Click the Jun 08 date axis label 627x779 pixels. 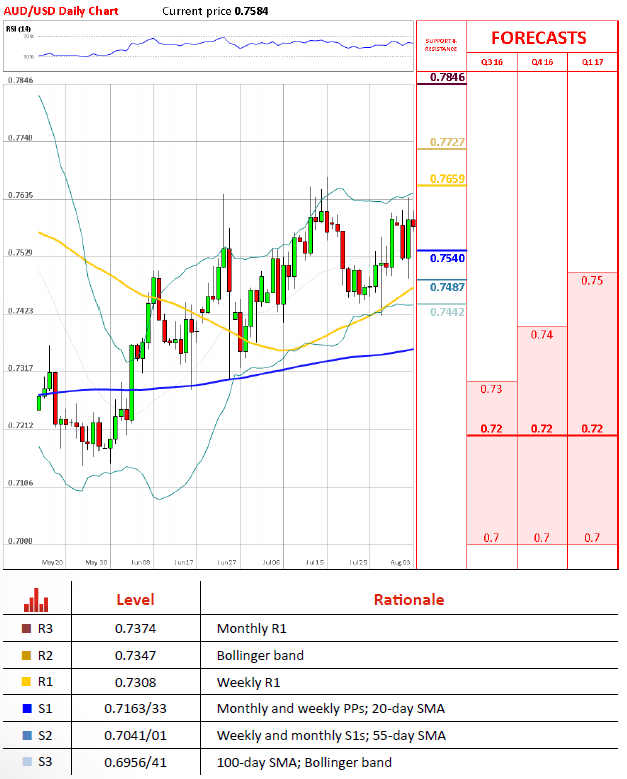140,562
